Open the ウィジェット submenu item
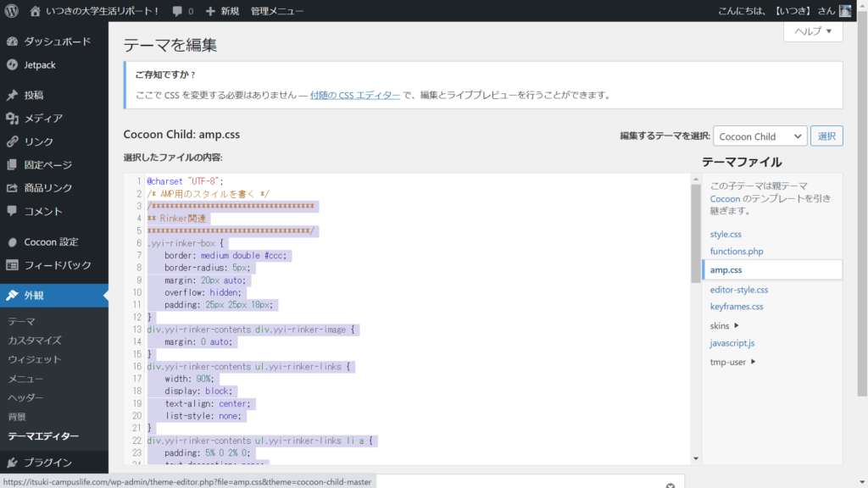Image resolution: width=868 pixels, height=488 pixels. [34, 359]
